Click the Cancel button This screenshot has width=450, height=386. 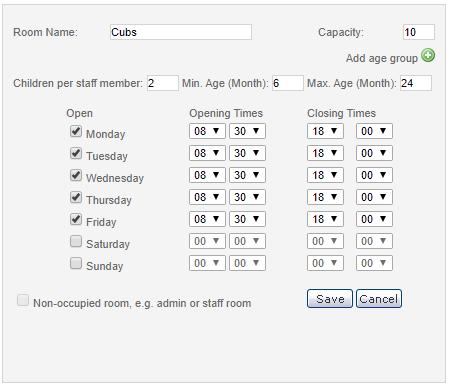tap(379, 298)
